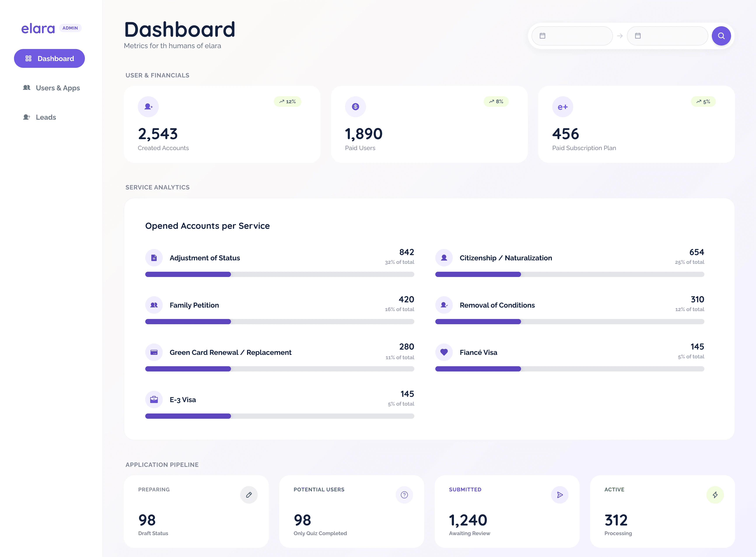Click the end date input field
Screen dimensions: 756x557
pyautogui.click(x=667, y=36)
